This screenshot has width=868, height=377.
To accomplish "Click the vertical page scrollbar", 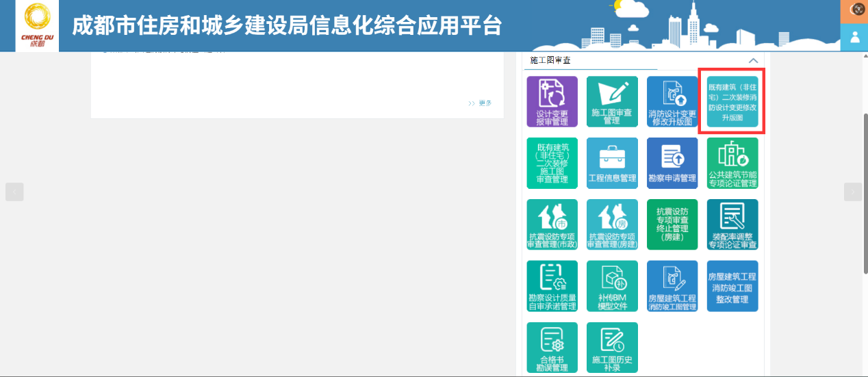I will (865, 194).
